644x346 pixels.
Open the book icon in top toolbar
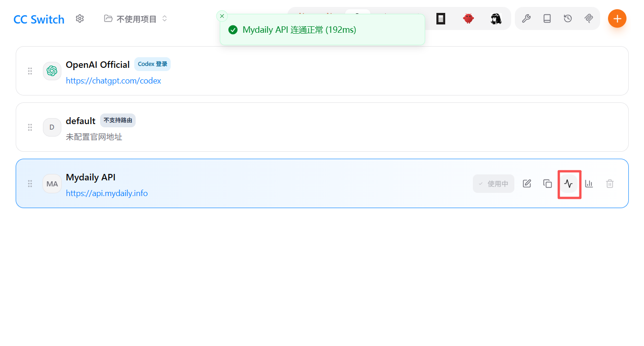pos(547,18)
